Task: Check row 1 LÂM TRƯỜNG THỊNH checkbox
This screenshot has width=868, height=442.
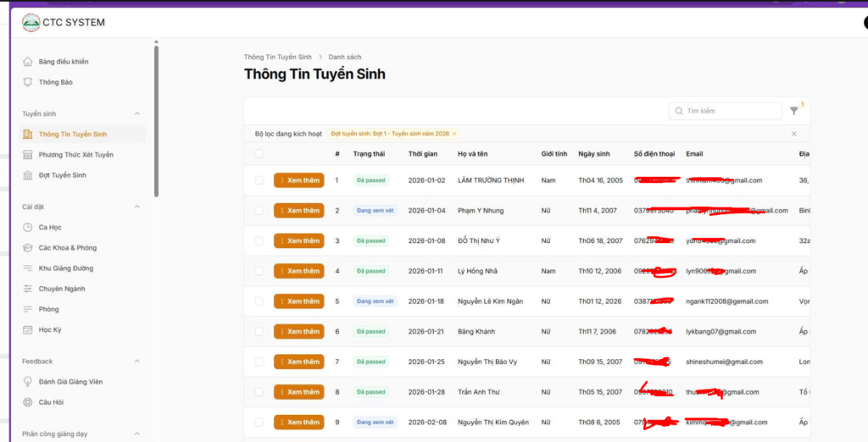Action: pyautogui.click(x=259, y=180)
